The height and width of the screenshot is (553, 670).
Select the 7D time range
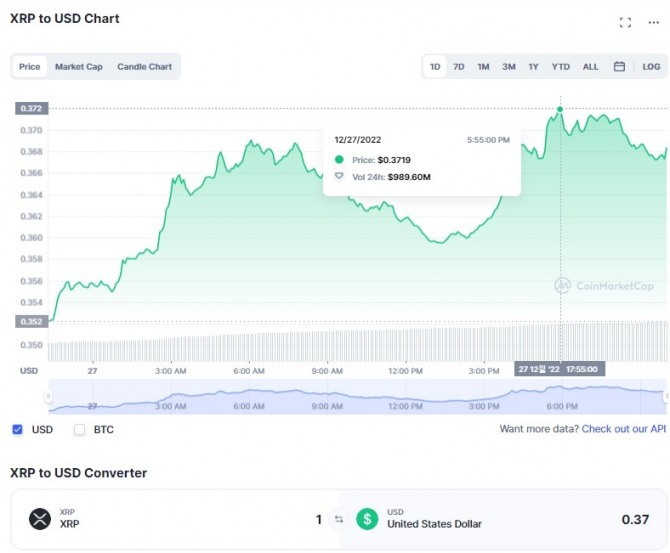(458, 67)
